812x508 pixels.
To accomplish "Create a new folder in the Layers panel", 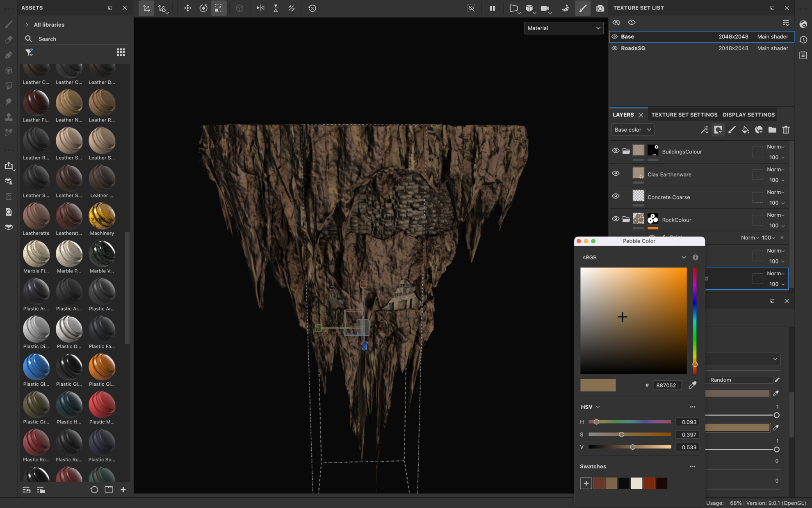I will (773, 130).
